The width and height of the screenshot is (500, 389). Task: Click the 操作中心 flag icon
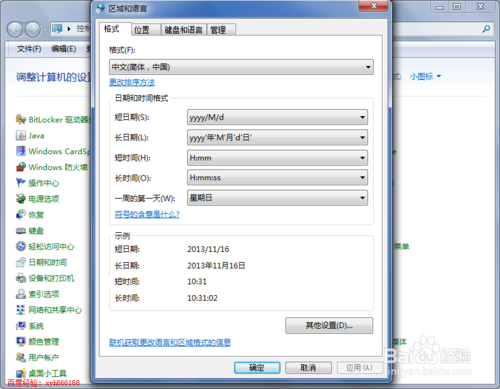click(21, 183)
